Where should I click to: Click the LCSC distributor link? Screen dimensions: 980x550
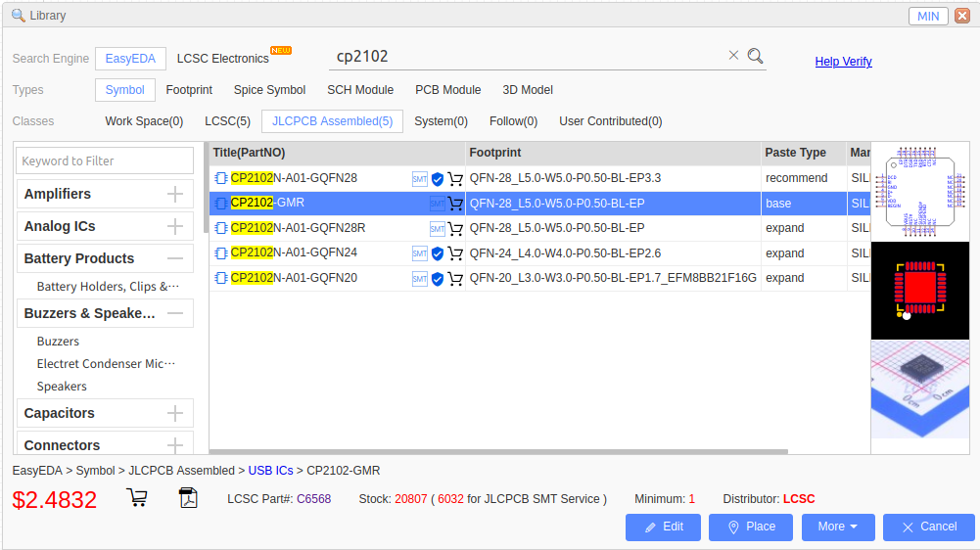[799, 499]
